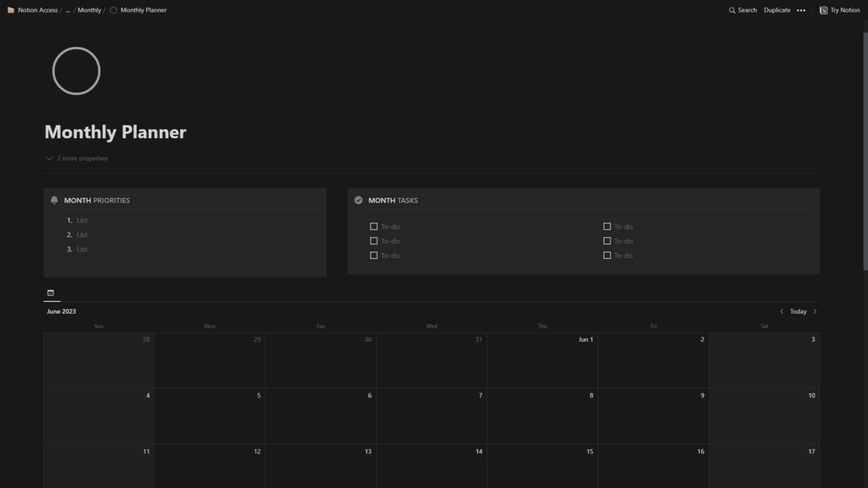The width and height of the screenshot is (868, 488).
Task: Jump to Today in the calendar
Action: [x=798, y=312]
